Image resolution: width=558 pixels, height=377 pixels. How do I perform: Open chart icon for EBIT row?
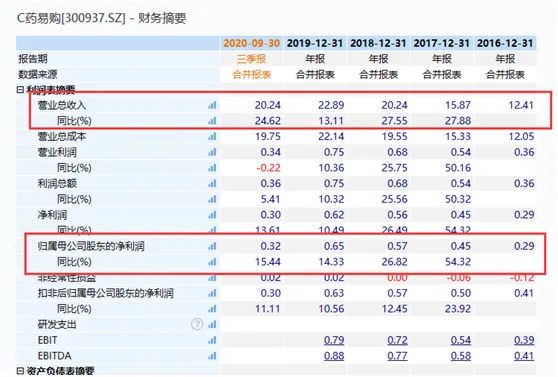pyautogui.click(x=212, y=340)
